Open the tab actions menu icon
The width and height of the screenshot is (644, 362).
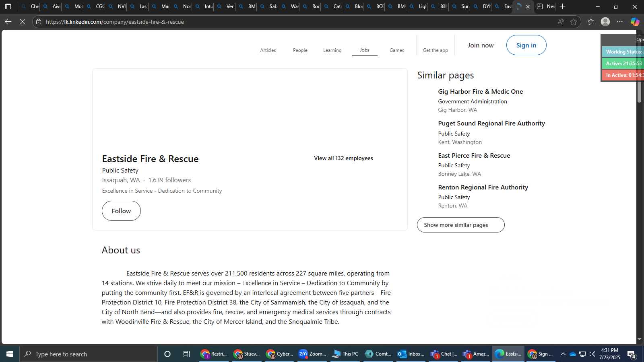coord(8,6)
